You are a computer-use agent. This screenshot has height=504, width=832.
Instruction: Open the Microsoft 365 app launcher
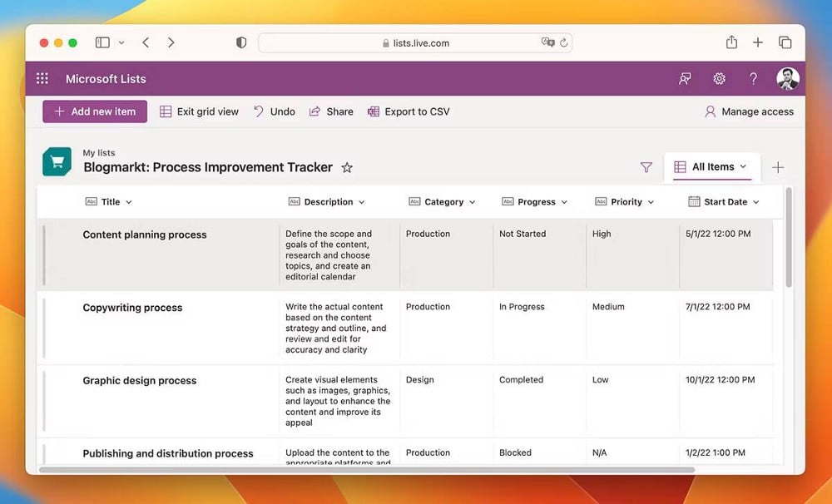click(x=42, y=78)
